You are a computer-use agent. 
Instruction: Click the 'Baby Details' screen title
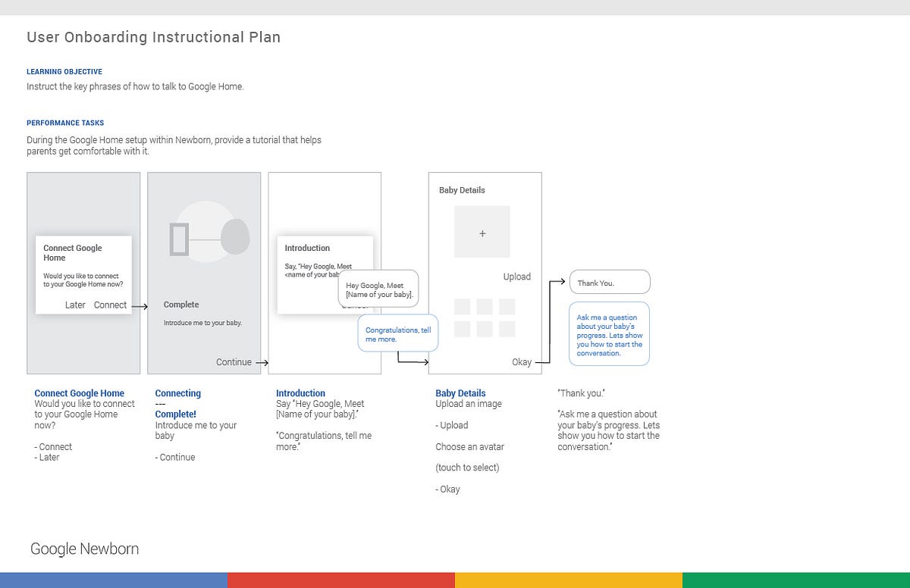point(462,190)
